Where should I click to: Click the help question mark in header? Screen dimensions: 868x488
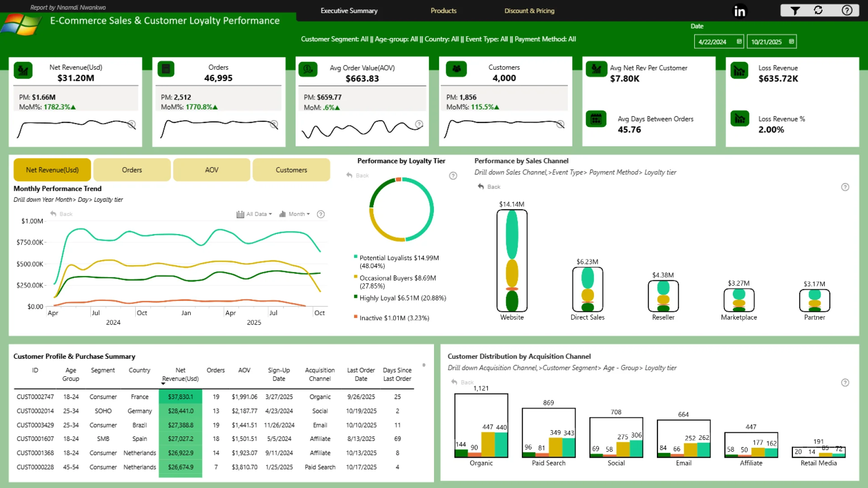847,10
